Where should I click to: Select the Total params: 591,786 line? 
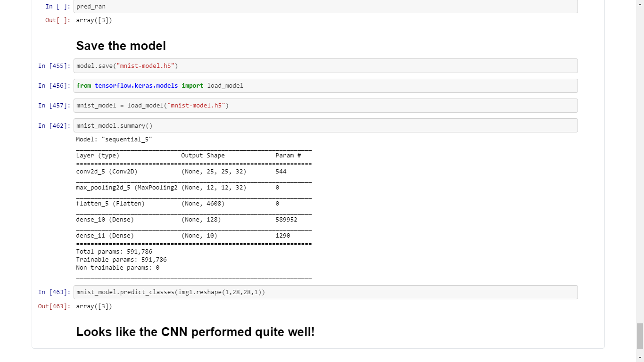tap(114, 251)
